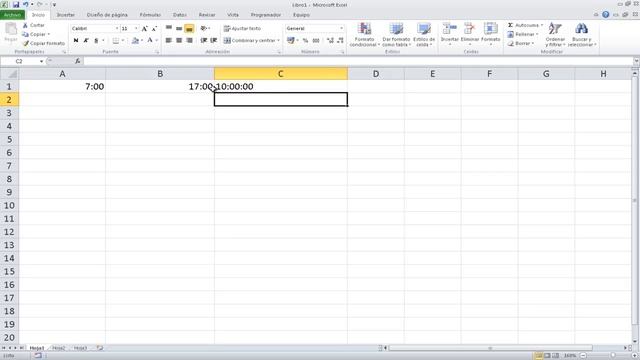Decrease cell indent

(x=204, y=40)
